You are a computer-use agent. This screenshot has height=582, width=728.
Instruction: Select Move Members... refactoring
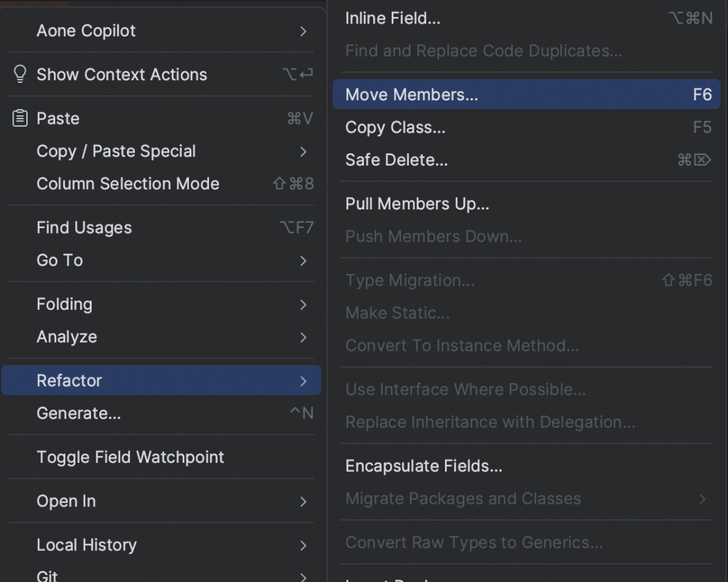[x=526, y=94]
